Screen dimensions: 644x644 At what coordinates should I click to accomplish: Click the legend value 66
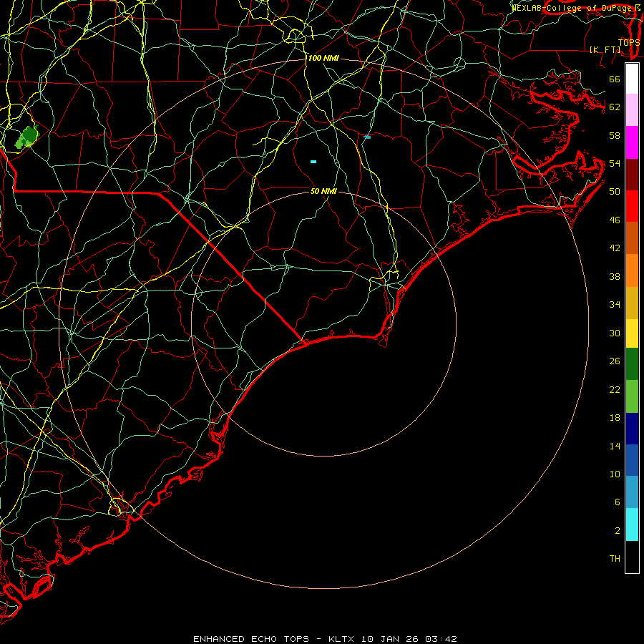click(615, 79)
